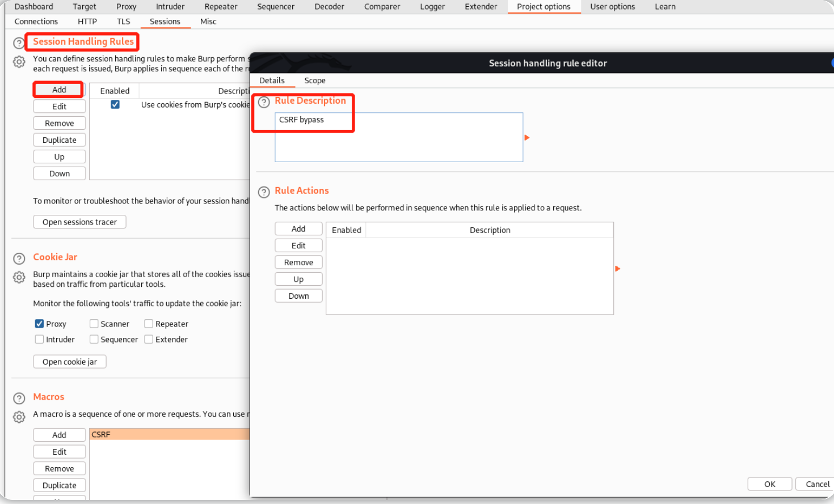Add a rule action in editor

pos(298,228)
